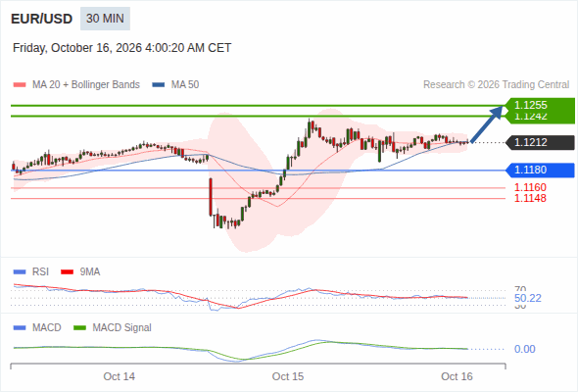Click the date and time line 'Friday, October 16, 2026'
The width and height of the screenshot is (578, 392).
click(x=121, y=48)
